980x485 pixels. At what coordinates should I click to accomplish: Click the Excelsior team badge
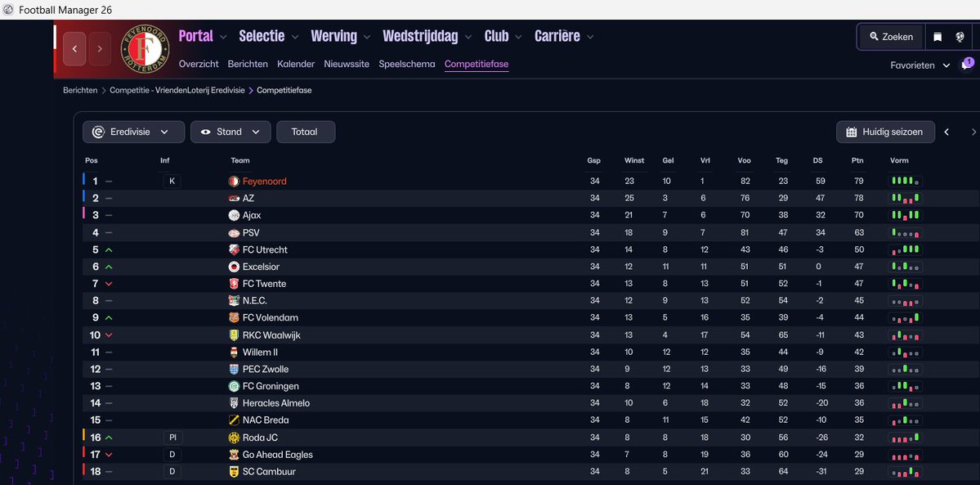[x=234, y=267]
